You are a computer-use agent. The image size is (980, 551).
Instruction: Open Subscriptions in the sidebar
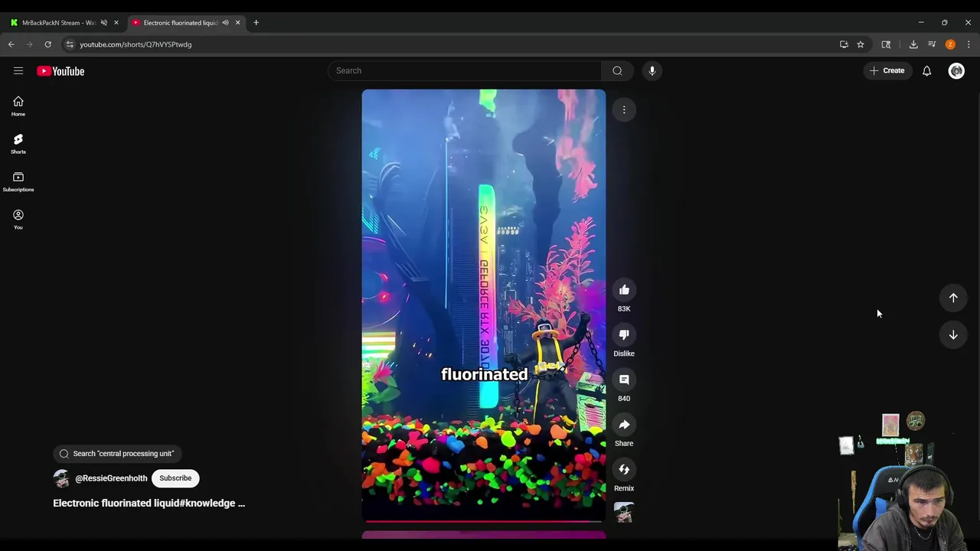[x=18, y=182]
